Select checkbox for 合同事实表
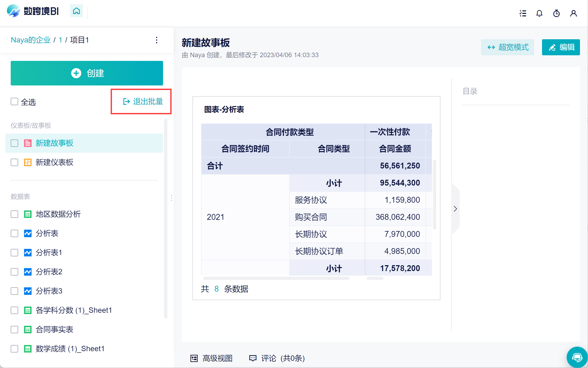 pyautogui.click(x=14, y=330)
